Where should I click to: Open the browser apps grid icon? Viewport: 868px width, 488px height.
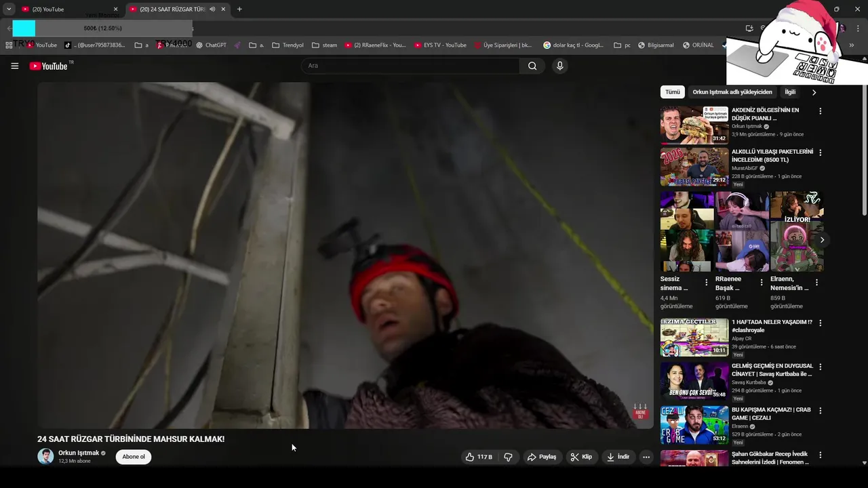pos(9,45)
